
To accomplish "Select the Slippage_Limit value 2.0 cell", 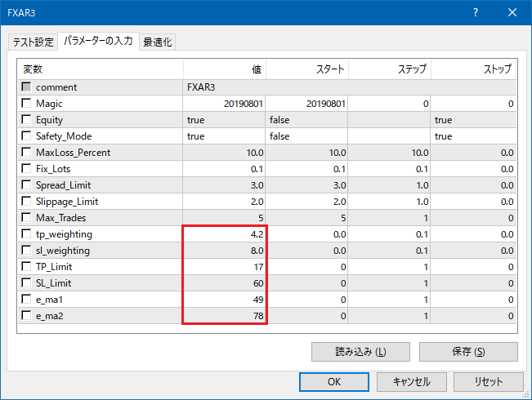I will point(224,202).
